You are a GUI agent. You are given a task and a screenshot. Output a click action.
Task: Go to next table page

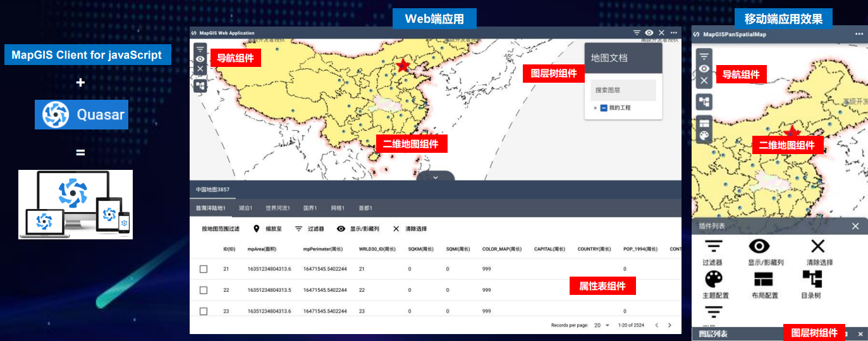[x=669, y=325]
